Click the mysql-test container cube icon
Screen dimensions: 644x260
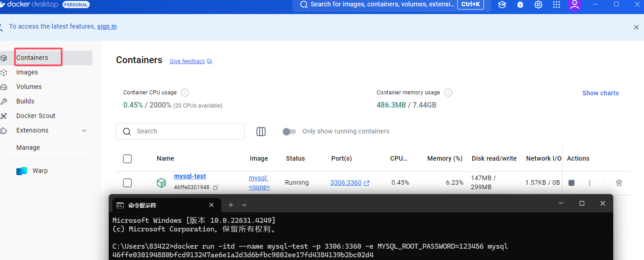pyautogui.click(x=161, y=183)
